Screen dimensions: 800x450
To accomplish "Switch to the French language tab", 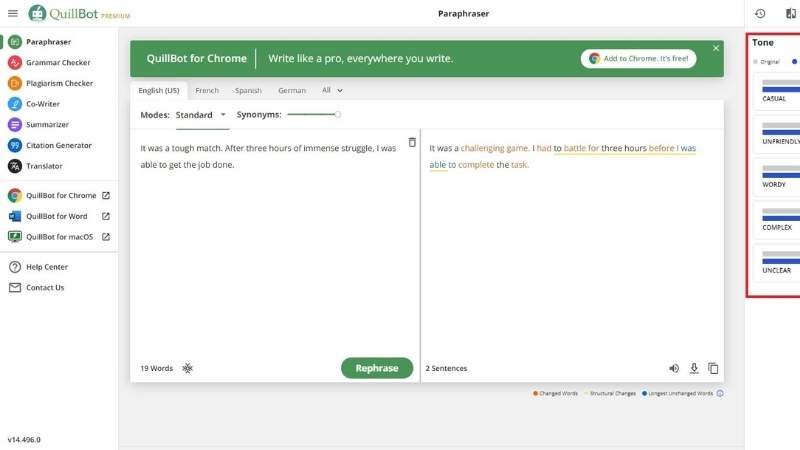I will [207, 90].
